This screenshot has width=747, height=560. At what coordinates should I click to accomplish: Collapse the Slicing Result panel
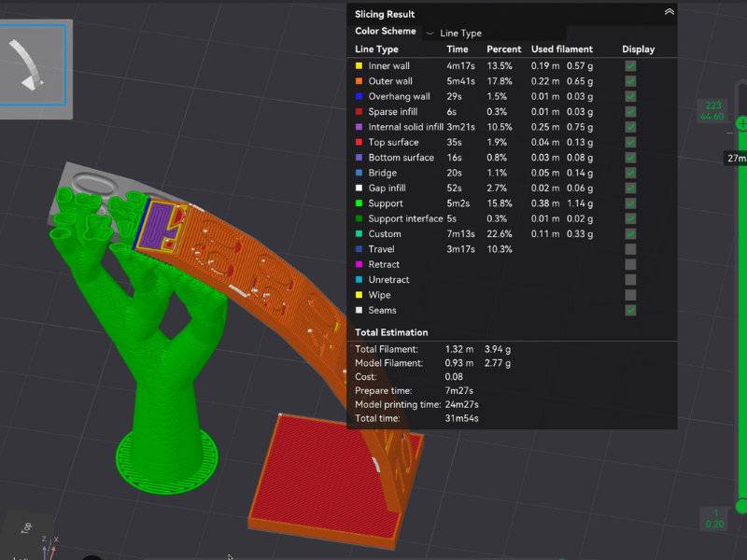point(669,12)
